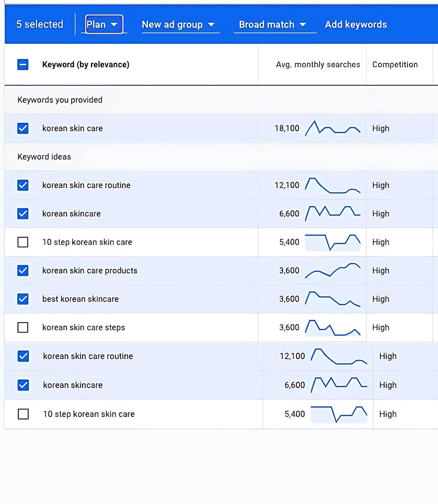Image resolution: width=438 pixels, height=504 pixels.
Task: Sort by the Keyword (by relevance) column header
Action: 86,65
